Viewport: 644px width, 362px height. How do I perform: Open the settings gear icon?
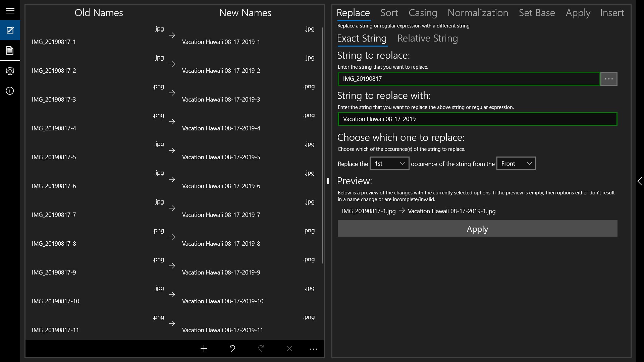tap(10, 71)
